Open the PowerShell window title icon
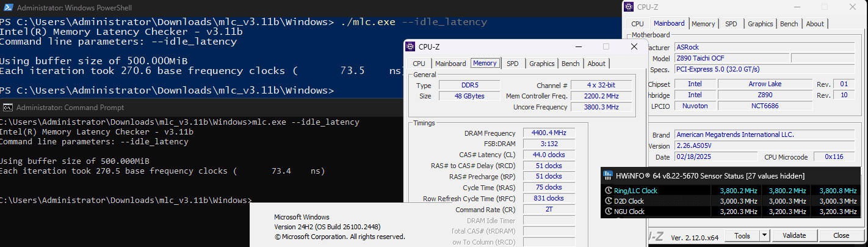 pos(8,9)
